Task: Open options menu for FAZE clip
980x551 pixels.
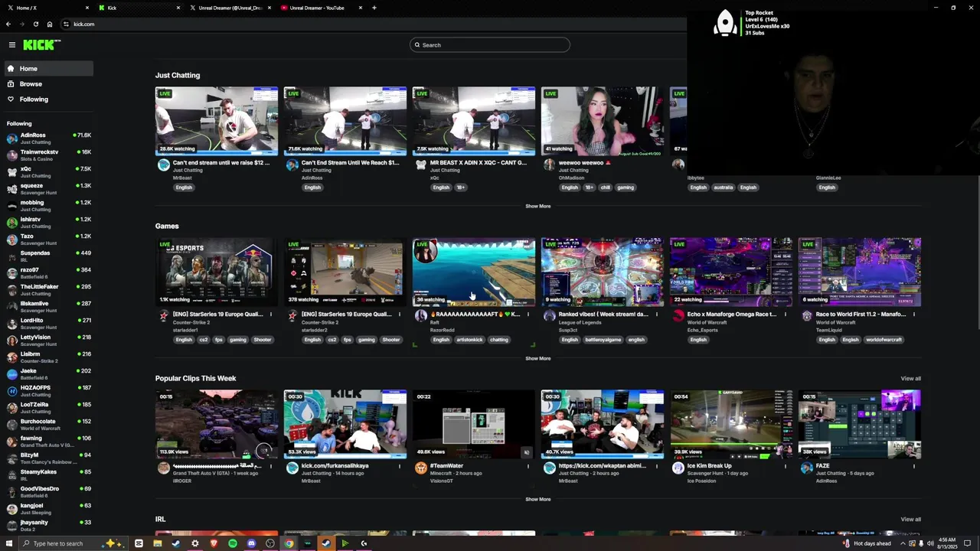Action: [913, 466]
